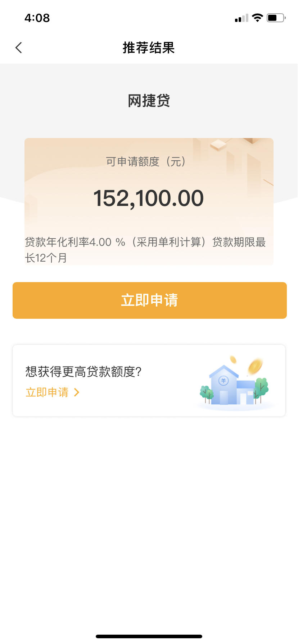Click the orange 立即申请 button
298x644 pixels.
[150, 300]
